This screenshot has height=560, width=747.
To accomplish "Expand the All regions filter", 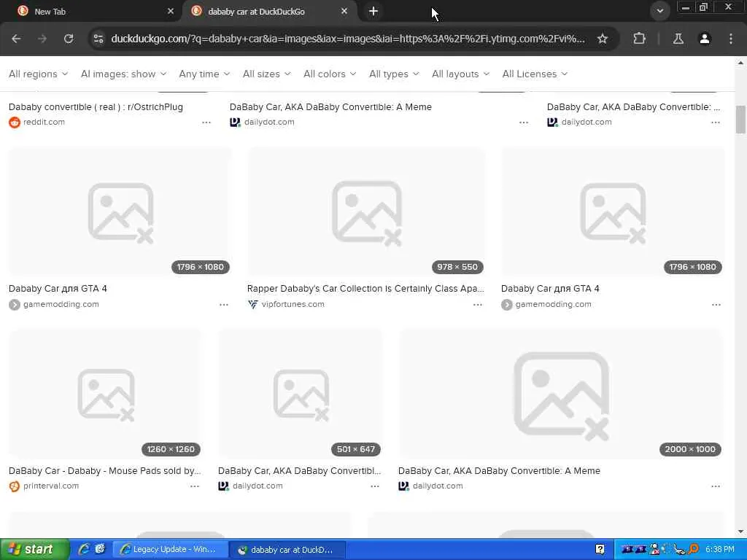I will [38, 74].
